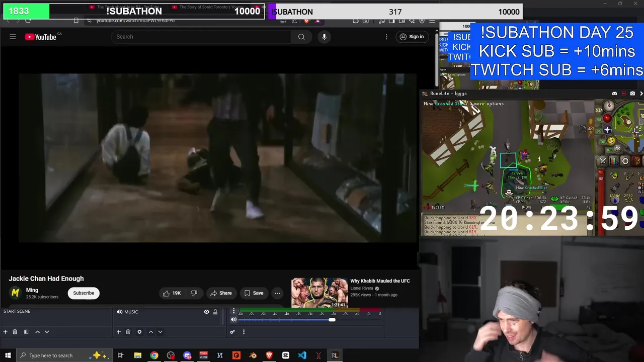Open 'Why Khabib Mauled the UFC' title
This screenshot has width=644, height=362.
pyautogui.click(x=380, y=281)
